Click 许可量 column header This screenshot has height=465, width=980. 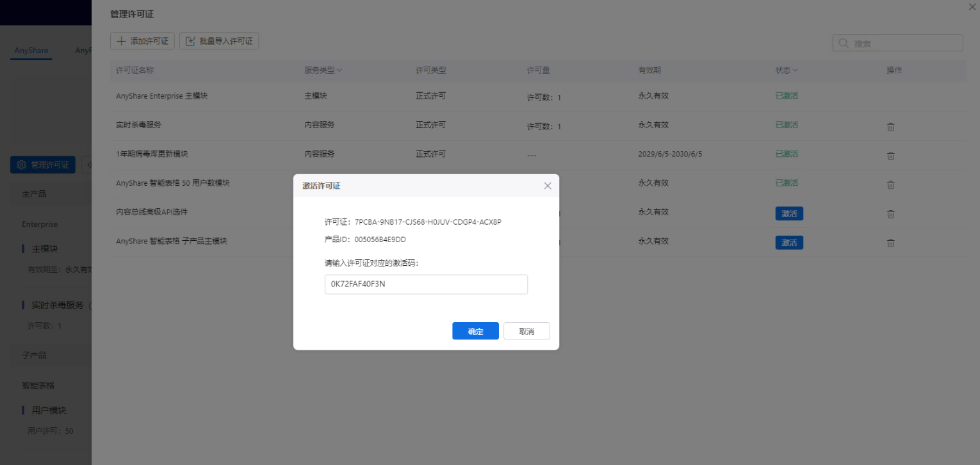tap(538, 70)
